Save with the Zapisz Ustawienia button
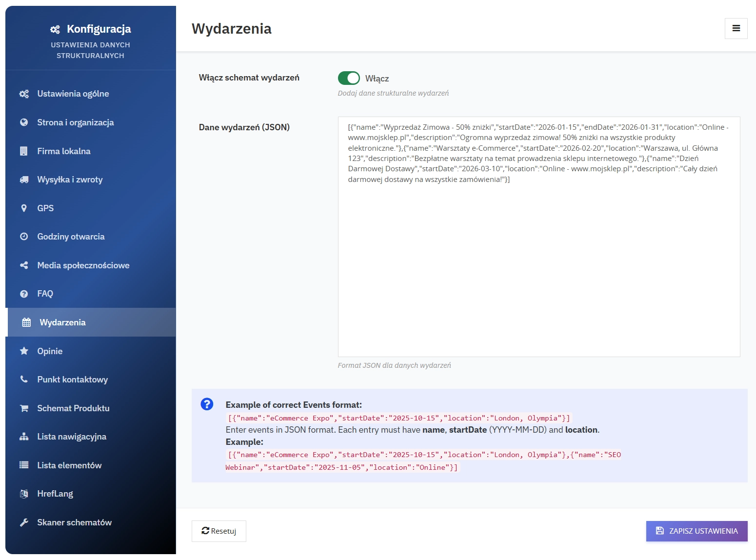This screenshot has height=560, width=756. click(x=696, y=531)
